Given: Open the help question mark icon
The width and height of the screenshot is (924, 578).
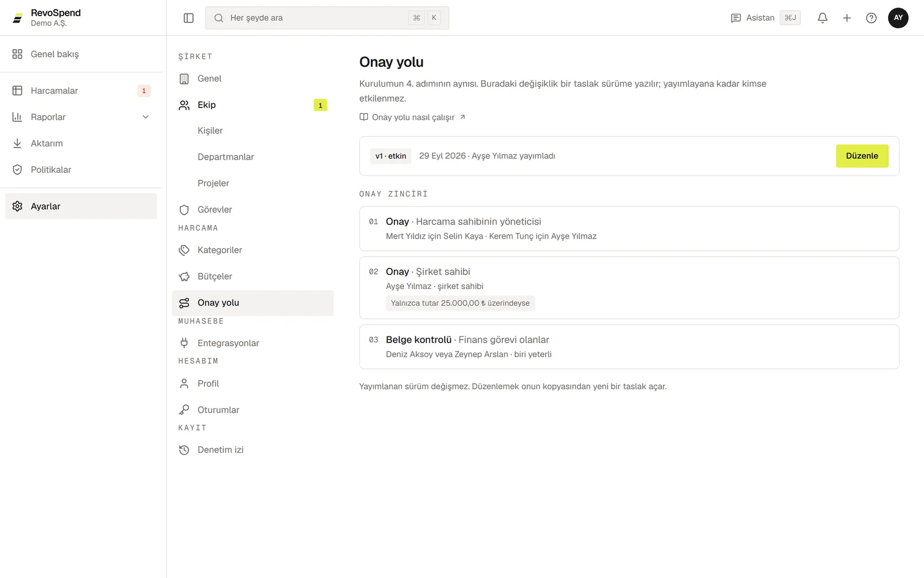Looking at the screenshot, I should tap(871, 18).
